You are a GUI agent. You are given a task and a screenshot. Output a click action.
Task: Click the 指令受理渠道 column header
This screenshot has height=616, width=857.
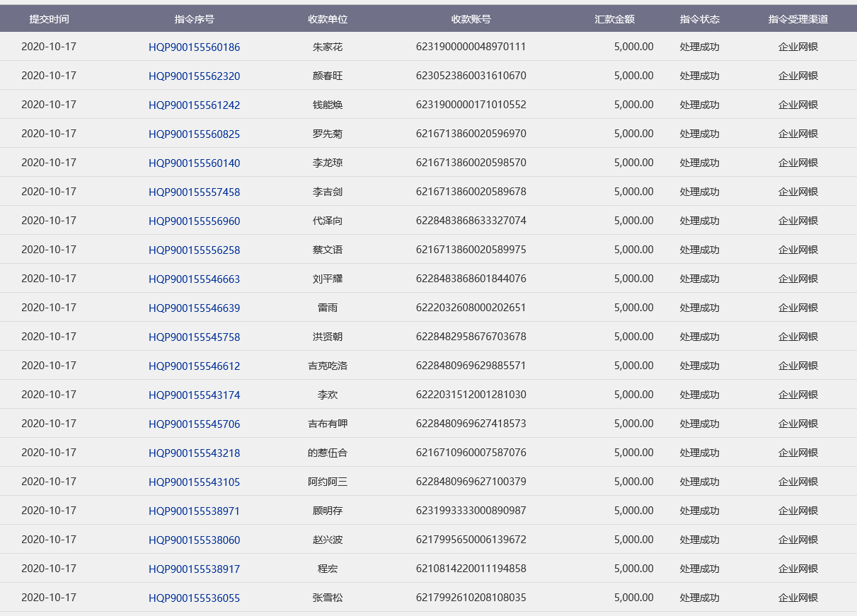point(798,19)
